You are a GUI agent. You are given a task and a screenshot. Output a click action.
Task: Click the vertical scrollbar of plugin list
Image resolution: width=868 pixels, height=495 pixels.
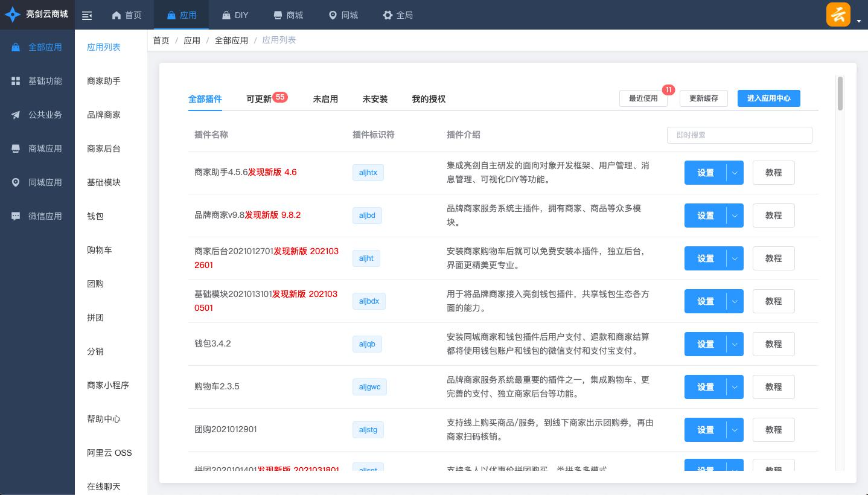click(x=840, y=93)
